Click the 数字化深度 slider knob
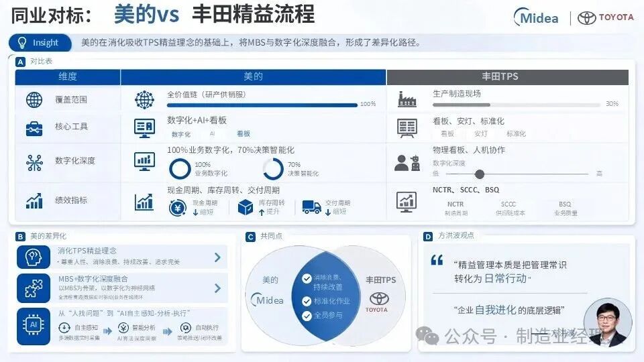The image size is (644, 362). pos(479,174)
